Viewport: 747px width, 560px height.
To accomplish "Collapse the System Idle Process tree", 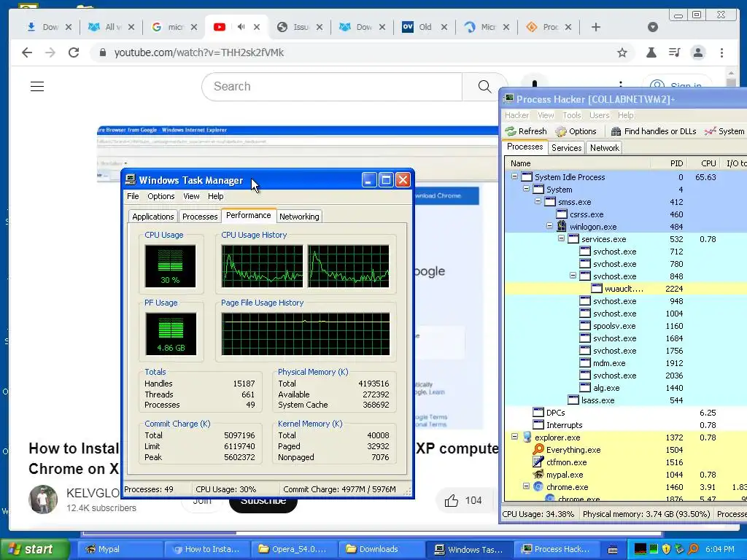I will 514,176.
